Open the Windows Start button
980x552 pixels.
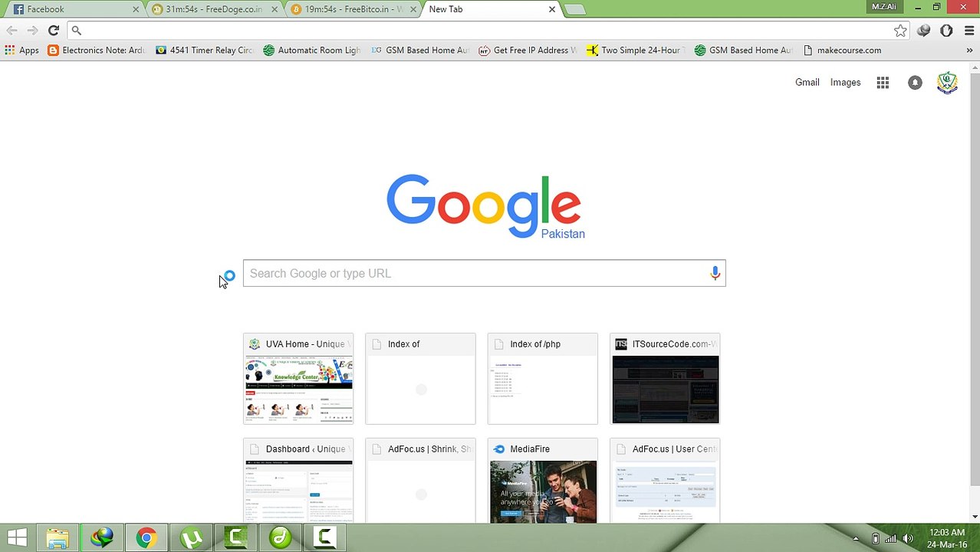point(17,538)
